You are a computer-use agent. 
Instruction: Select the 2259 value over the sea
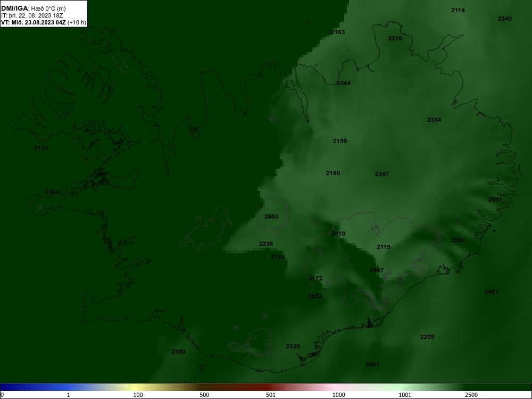click(x=427, y=337)
